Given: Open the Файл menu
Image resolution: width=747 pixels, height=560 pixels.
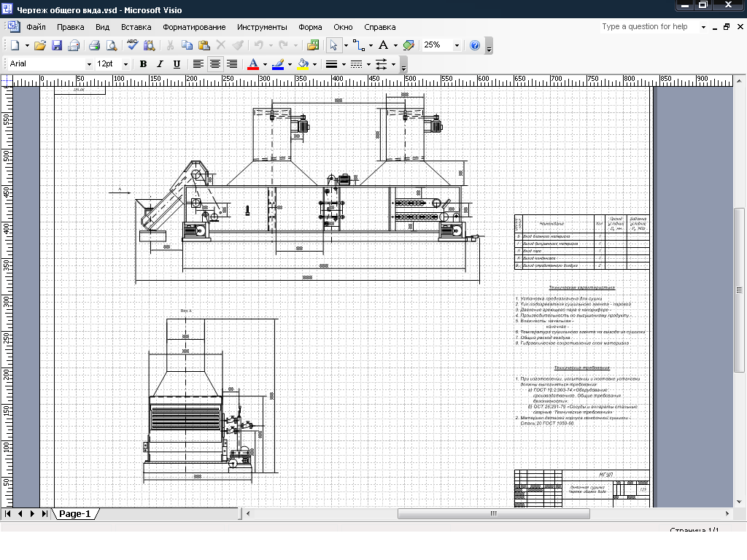Looking at the screenshot, I should pos(36,27).
